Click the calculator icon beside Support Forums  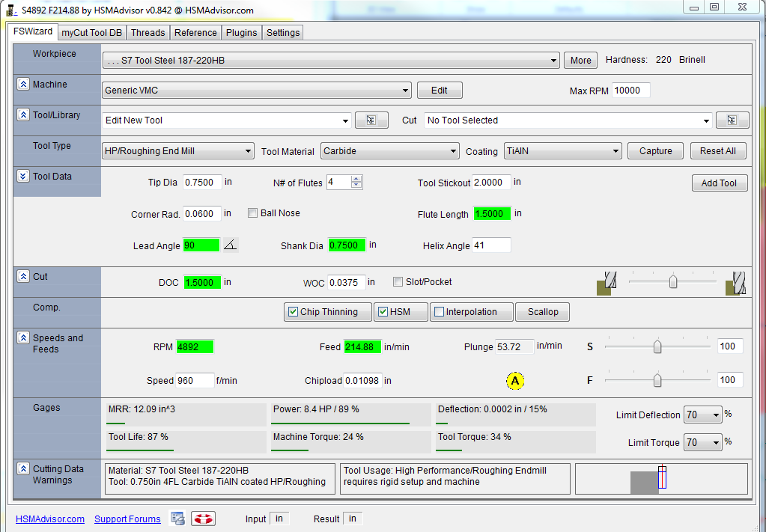[x=177, y=519]
